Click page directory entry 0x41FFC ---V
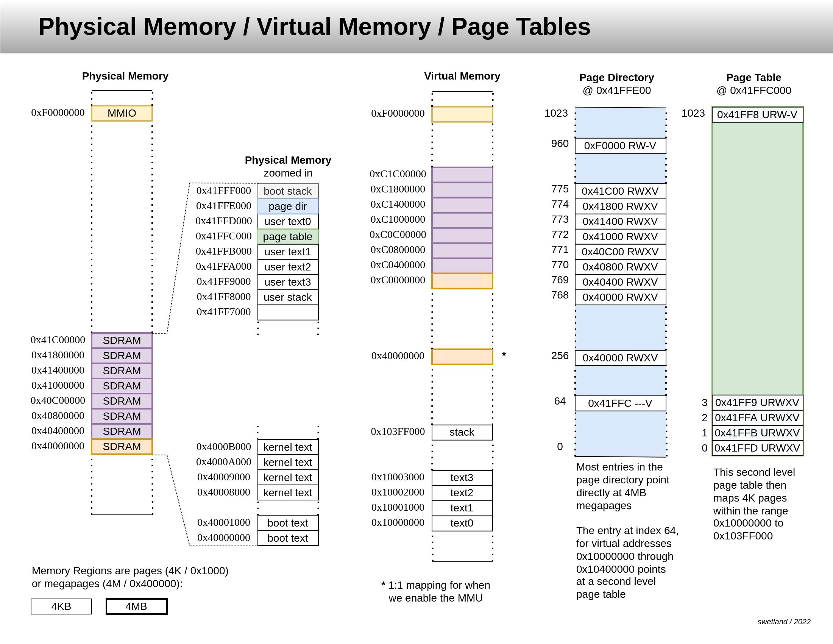Screen dimensions: 833x644 [x=620, y=403]
